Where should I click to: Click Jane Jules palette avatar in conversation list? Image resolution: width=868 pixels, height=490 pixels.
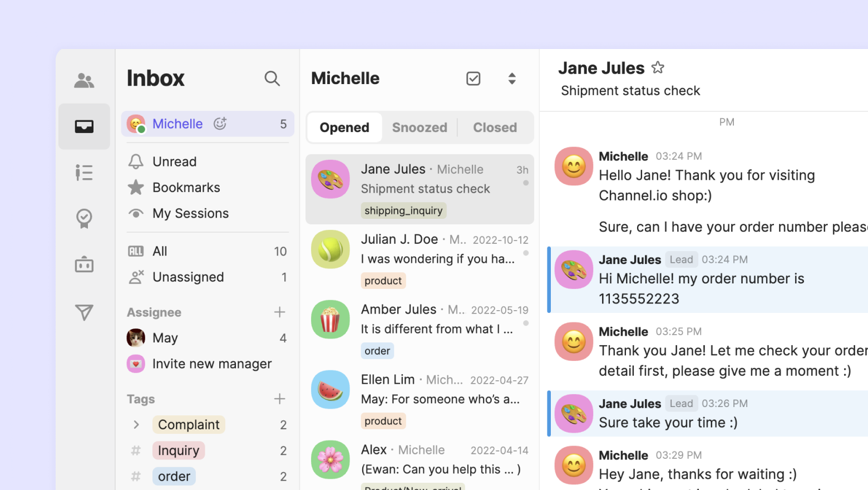[331, 179]
